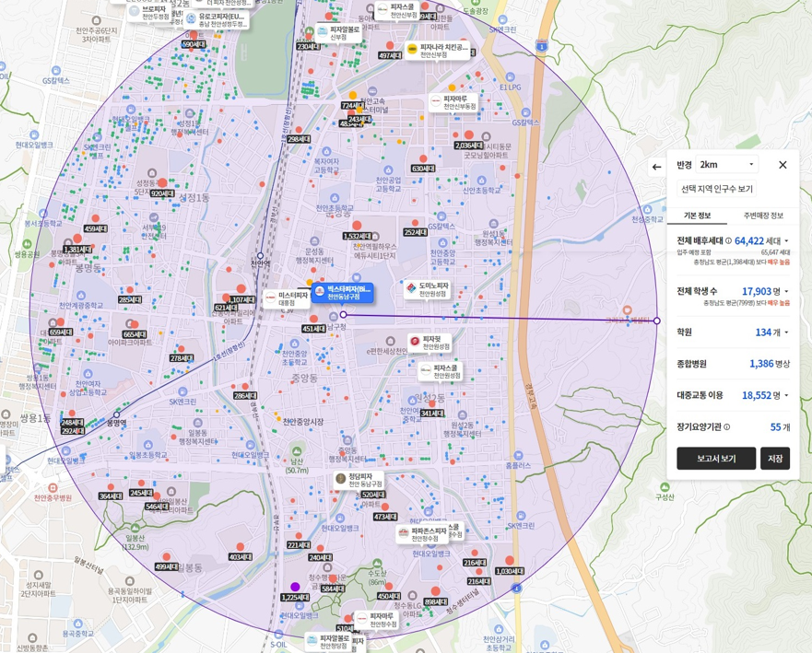Expand the 전체 학생 수 row arrow
The height and width of the screenshot is (653, 812).
786,292
